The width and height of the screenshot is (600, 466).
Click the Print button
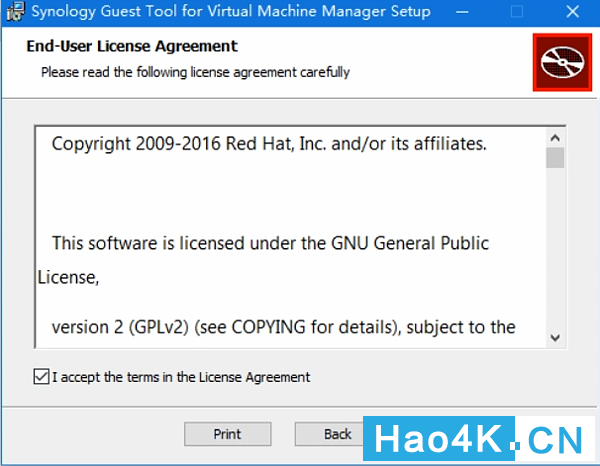228,434
